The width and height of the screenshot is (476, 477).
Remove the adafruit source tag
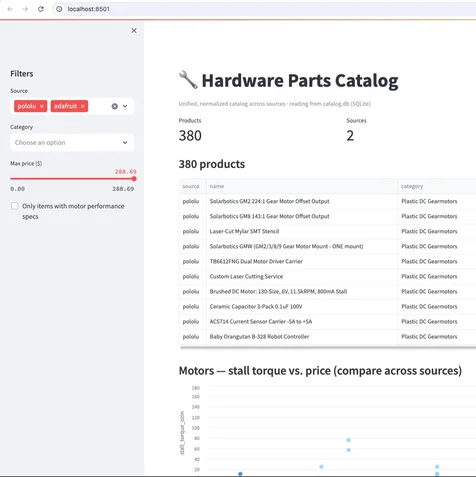pyautogui.click(x=82, y=106)
